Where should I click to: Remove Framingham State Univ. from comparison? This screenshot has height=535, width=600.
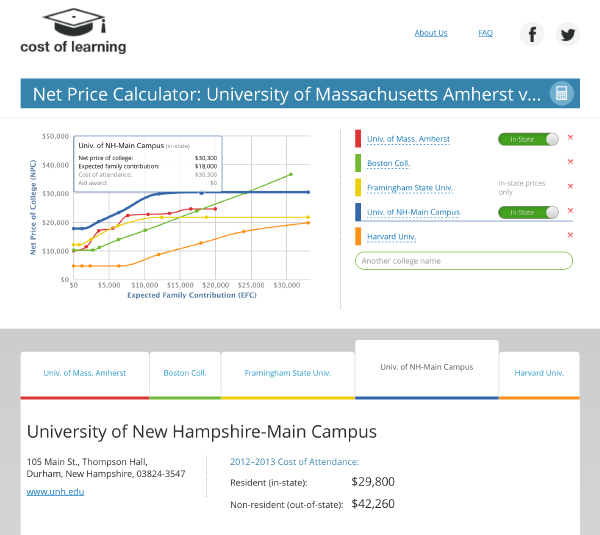point(570,186)
